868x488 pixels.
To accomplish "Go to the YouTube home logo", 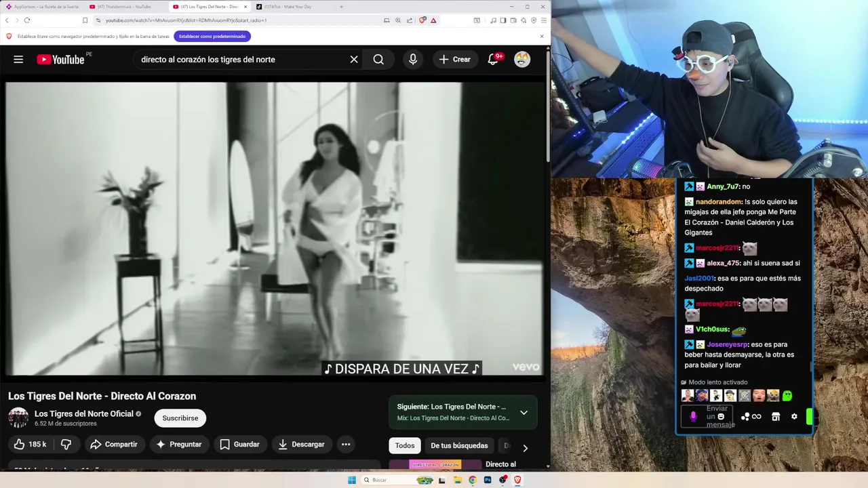I will (61, 60).
